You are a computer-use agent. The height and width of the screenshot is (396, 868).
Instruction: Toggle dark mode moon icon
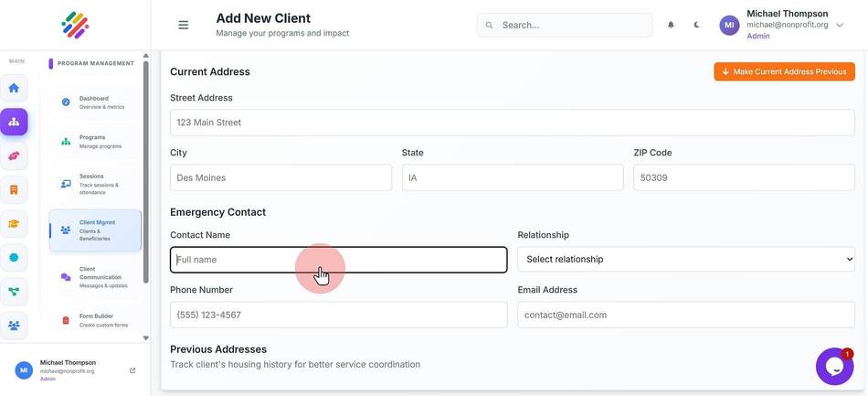click(696, 25)
